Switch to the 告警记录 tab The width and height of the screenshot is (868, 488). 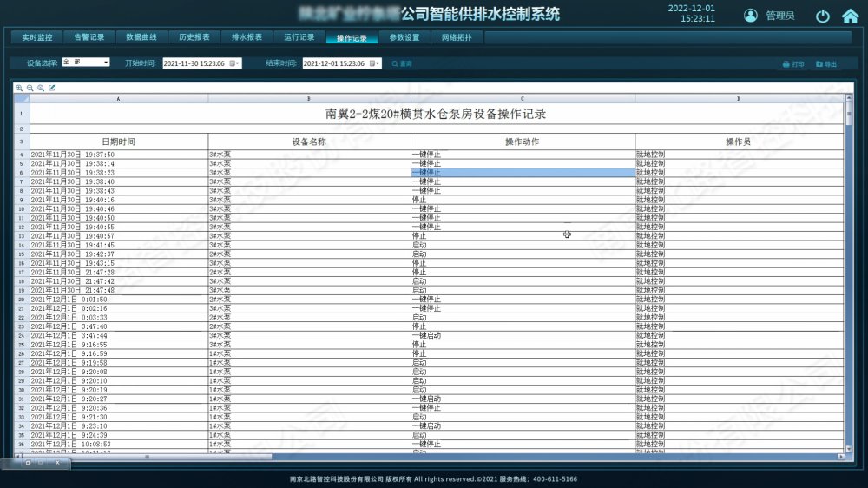coord(89,37)
